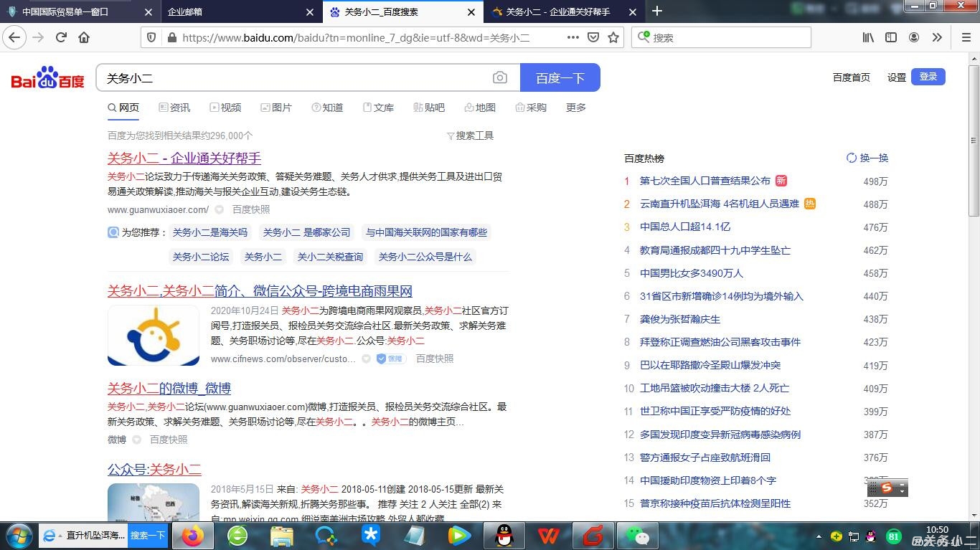Select the 知道 search category
Viewport: 980px width, 550px height.
click(327, 108)
